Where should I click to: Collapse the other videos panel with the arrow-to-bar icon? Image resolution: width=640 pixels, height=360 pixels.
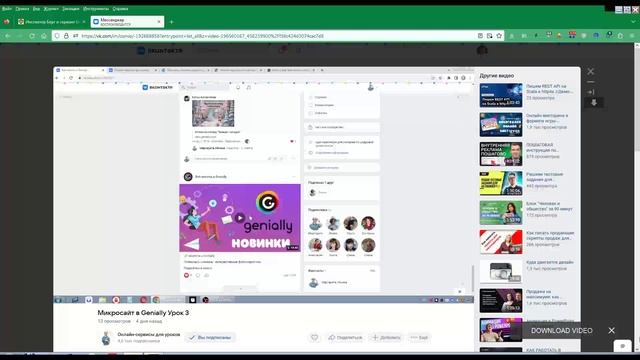591,92
